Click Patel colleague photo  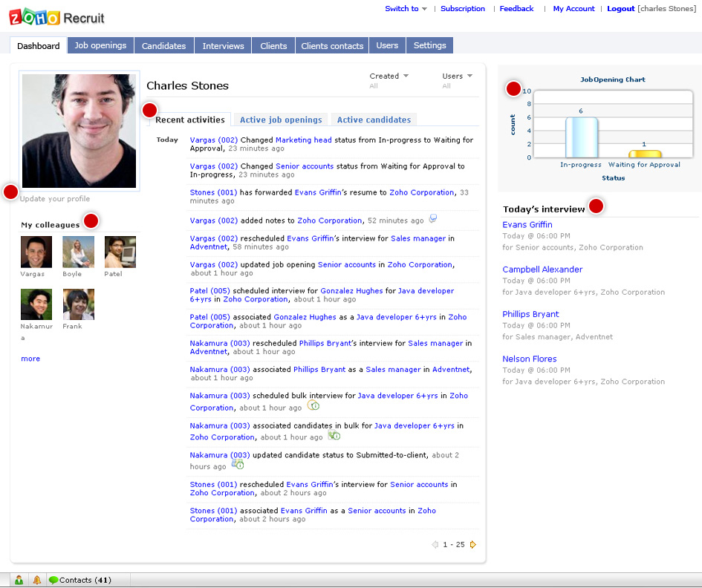pyautogui.click(x=120, y=252)
